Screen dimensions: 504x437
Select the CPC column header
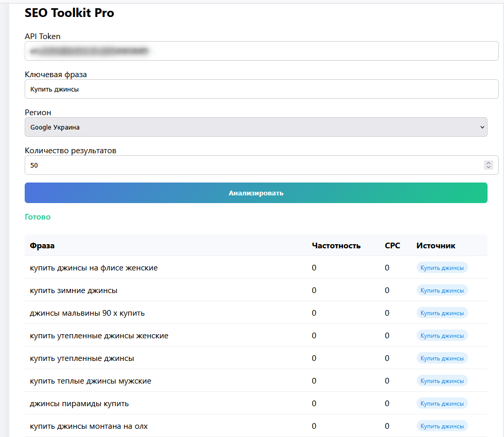[x=392, y=246]
